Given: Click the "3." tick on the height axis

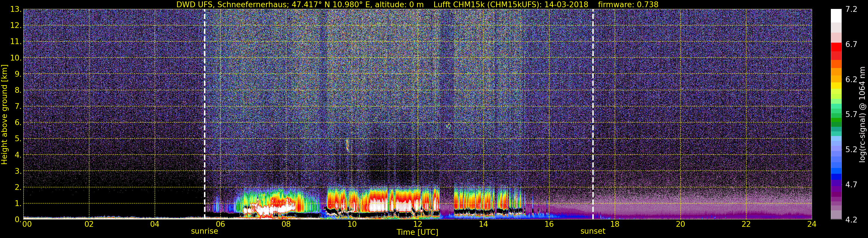Looking at the screenshot, I should (x=18, y=171).
